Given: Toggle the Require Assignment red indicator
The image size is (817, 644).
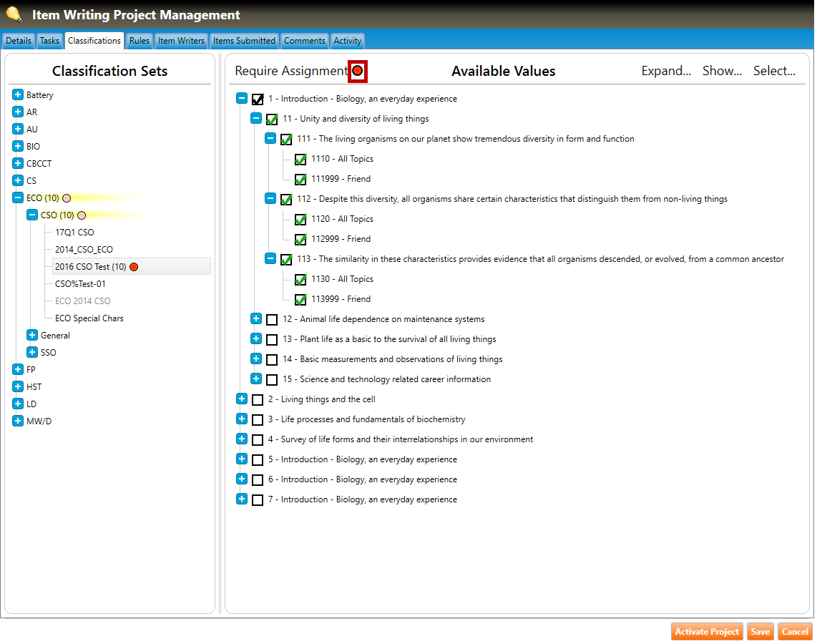Looking at the screenshot, I should 358,71.
